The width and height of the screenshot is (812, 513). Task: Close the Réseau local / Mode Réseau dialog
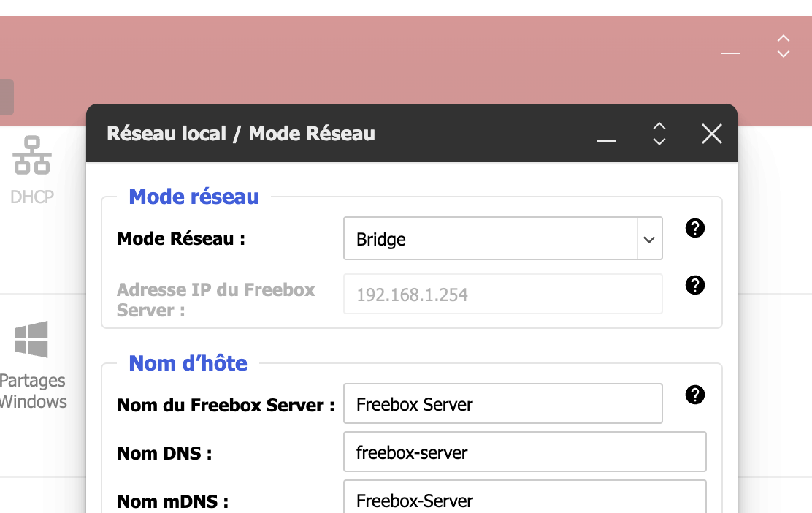[x=712, y=134]
